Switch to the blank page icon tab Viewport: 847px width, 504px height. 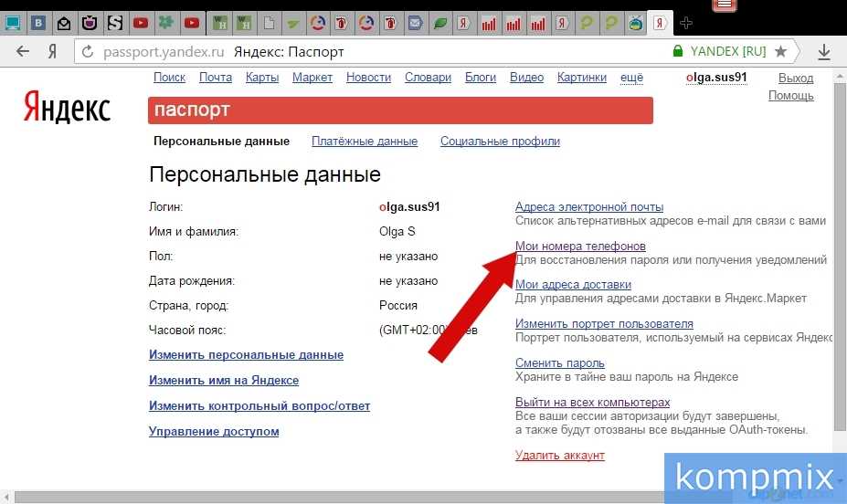[269, 23]
